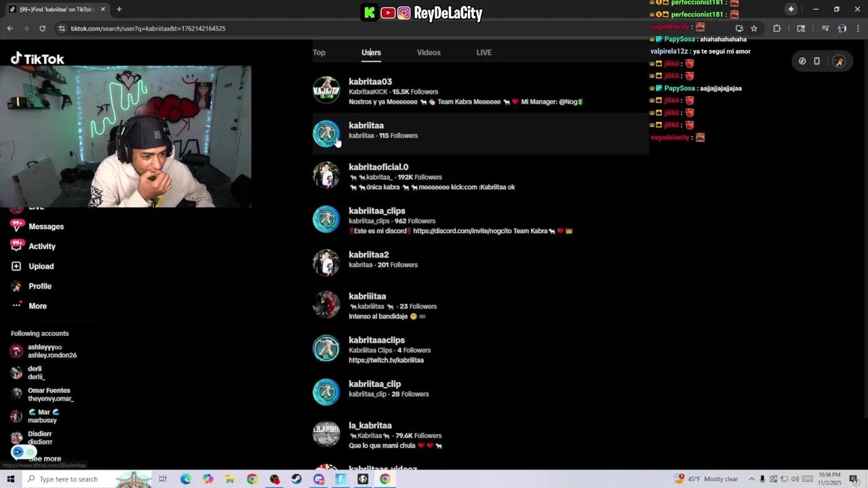Screen dimensions: 868x488
Task: Switch to the Top tab
Action: coord(319,52)
